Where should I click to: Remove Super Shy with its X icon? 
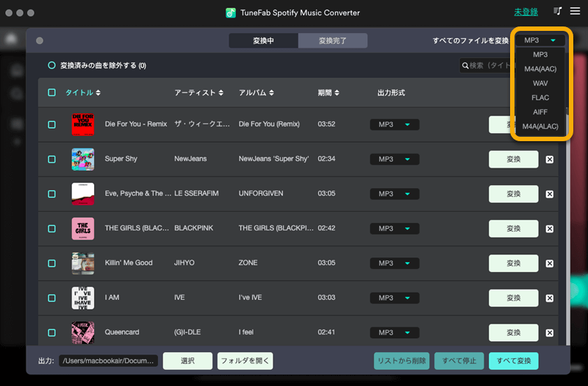[x=549, y=160]
